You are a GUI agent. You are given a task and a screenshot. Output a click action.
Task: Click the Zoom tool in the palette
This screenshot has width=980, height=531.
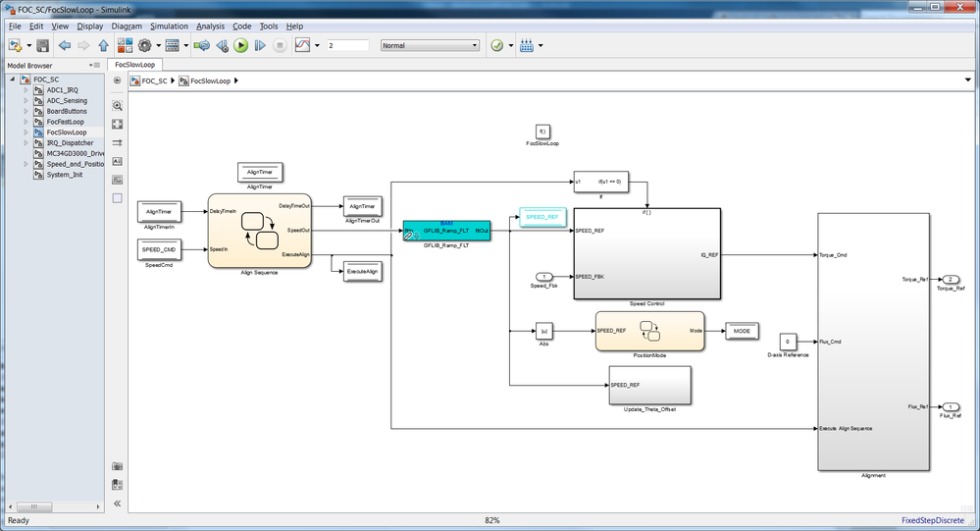pyautogui.click(x=117, y=106)
